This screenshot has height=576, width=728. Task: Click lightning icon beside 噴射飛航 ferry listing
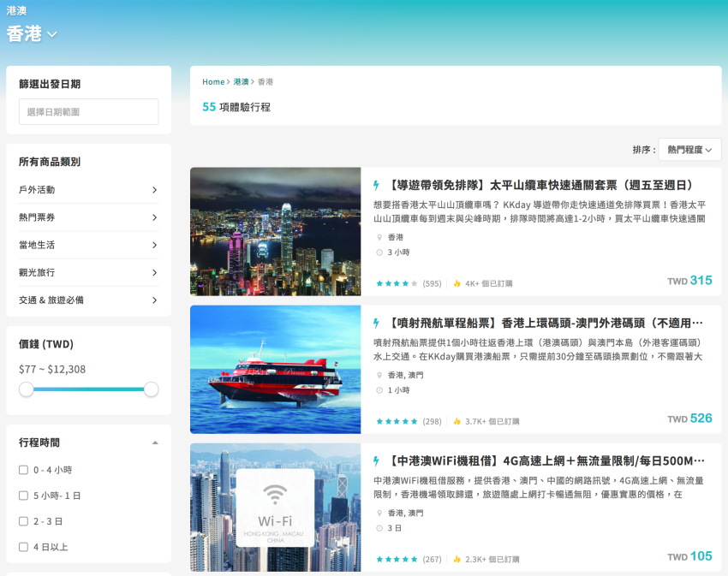376,324
